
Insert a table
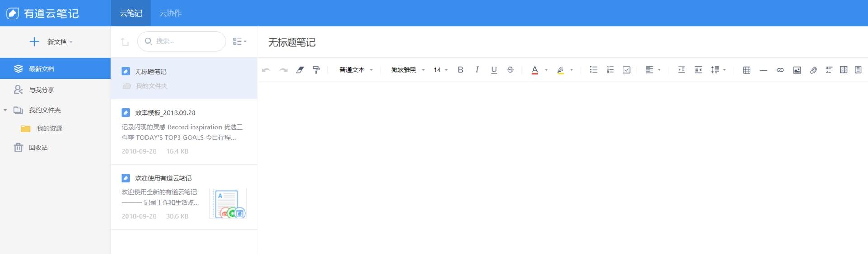(747, 70)
